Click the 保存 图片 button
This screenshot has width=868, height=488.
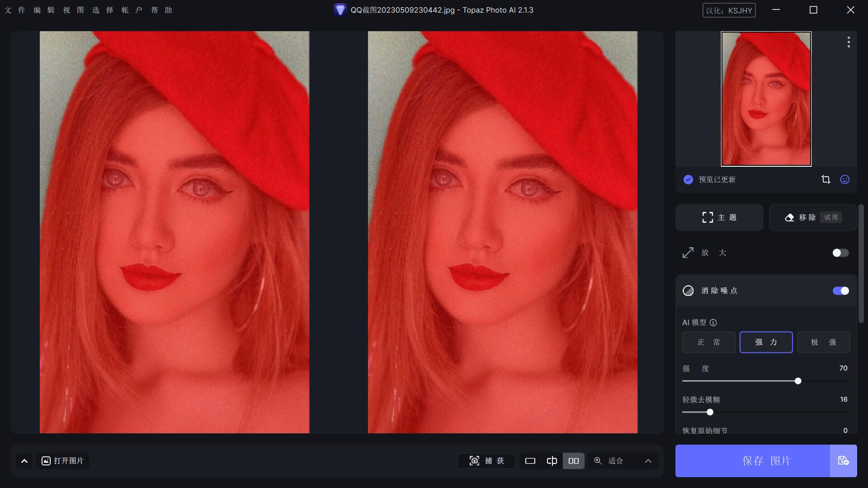pos(753,461)
